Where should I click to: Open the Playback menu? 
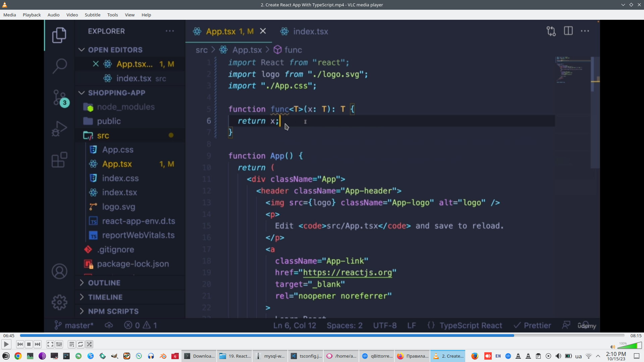pyautogui.click(x=32, y=15)
